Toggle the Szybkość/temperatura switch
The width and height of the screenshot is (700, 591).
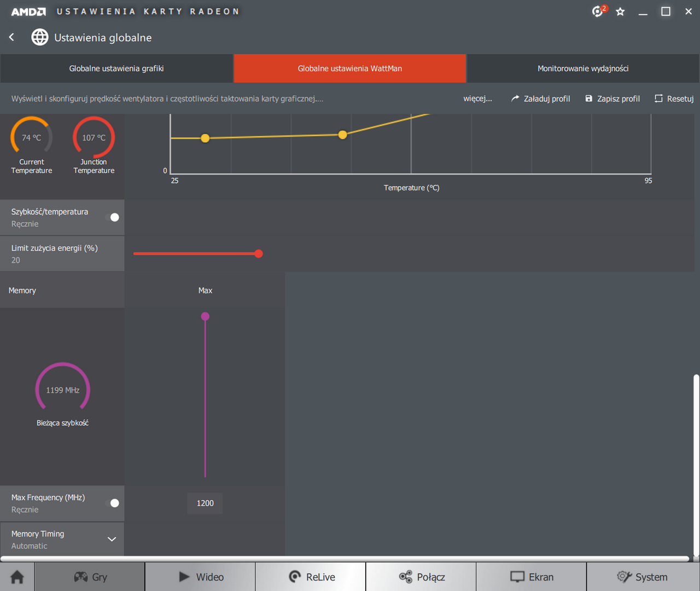tap(112, 217)
